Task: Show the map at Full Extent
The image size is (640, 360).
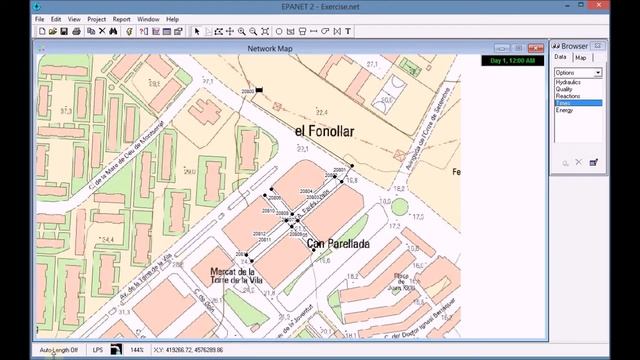Action: [x=265, y=31]
